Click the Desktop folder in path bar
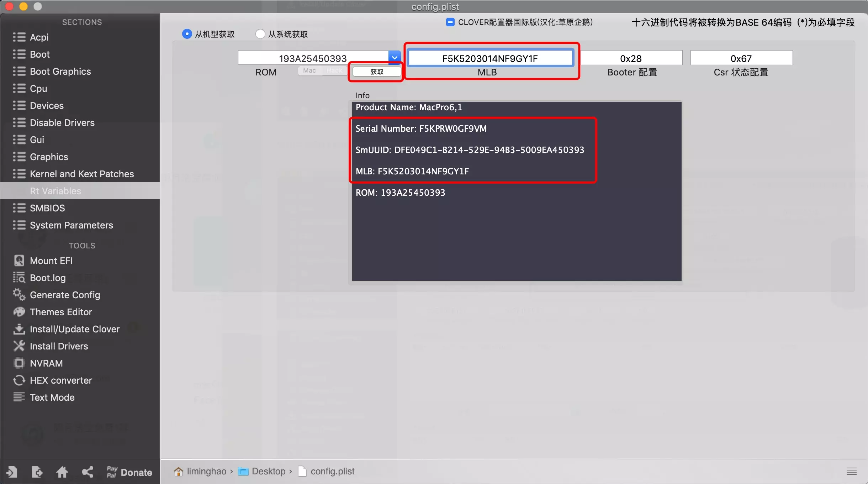868x484 pixels. (262, 471)
